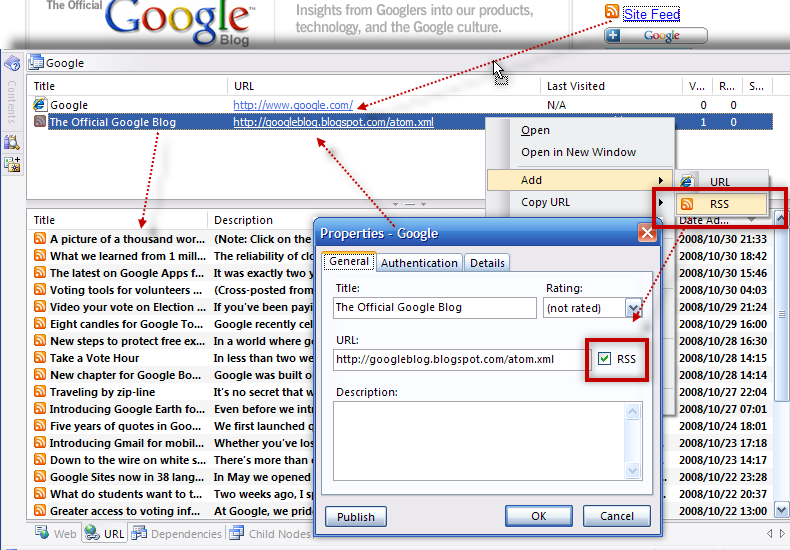The width and height of the screenshot is (790, 550).
Task: Switch to the URL bottom tab
Action: pyautogui.click(x=104, y=533)
